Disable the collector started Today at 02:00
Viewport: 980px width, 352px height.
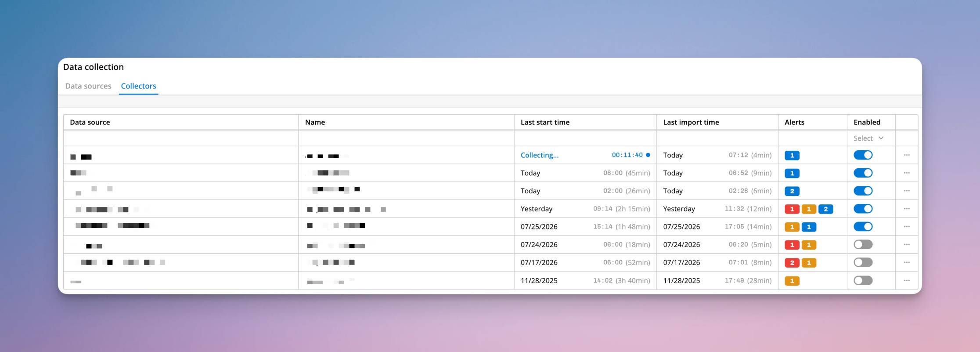coord(863,191)
